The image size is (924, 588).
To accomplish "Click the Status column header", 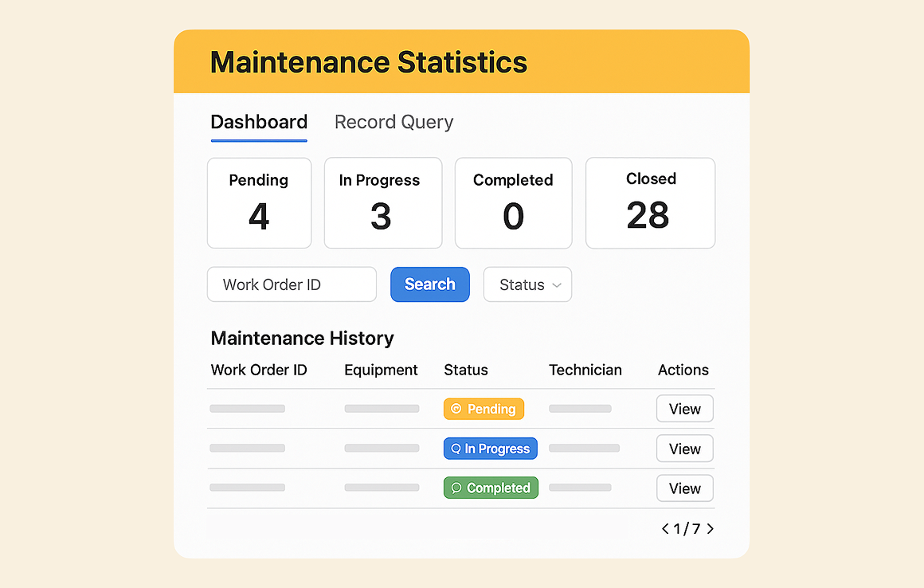I will click(466, 370).
